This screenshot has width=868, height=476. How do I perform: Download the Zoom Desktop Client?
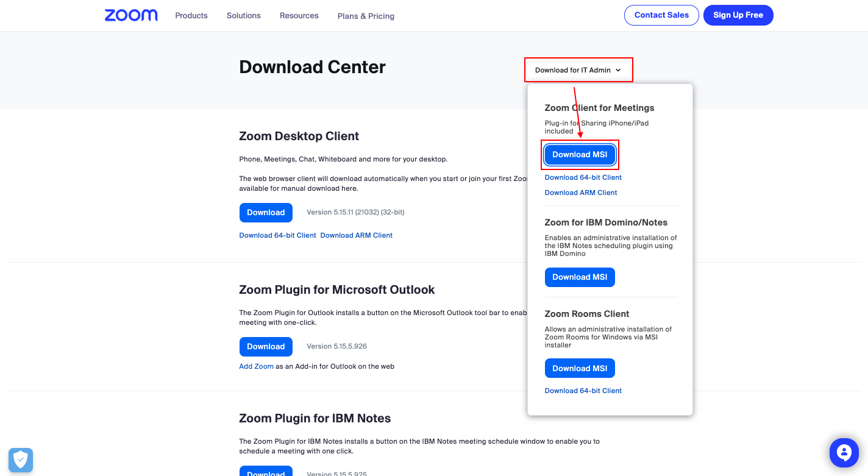[266, 213]
